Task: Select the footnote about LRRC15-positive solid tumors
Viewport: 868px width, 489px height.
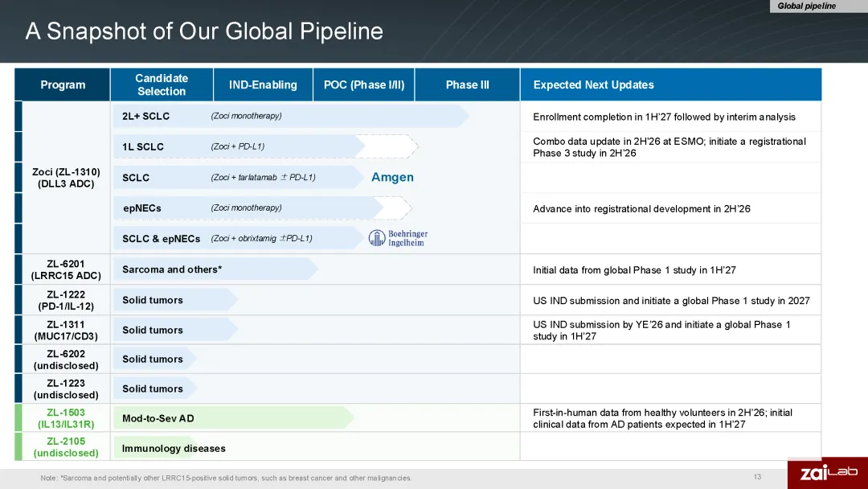Action: [226, 478]
